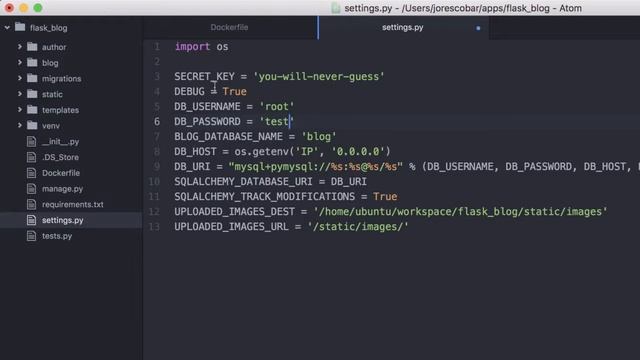Open .DS_Store from the tree
Image resolution: width=640 pixels, height=360 pixels.
(60, 157)
